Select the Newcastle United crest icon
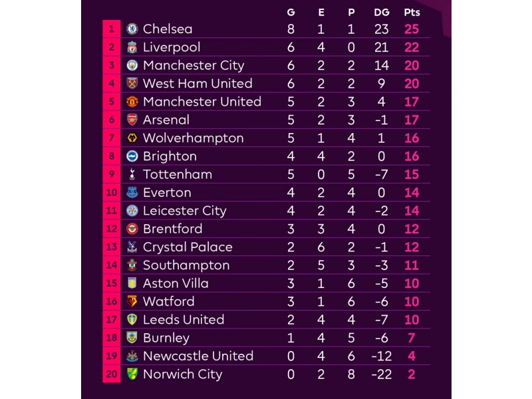532x399 pixels. click(x=132, y=356)
